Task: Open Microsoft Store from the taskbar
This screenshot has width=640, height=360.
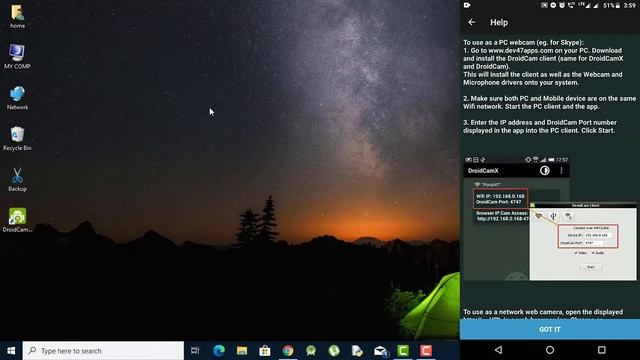Action: [265, 351]
